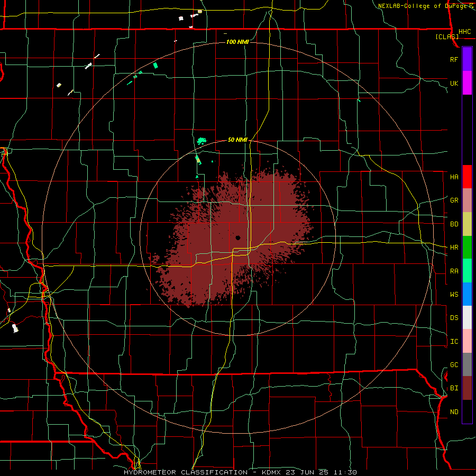Click the WS blue legend swatch
Screen dimensions: 476x476
[467, 294]
